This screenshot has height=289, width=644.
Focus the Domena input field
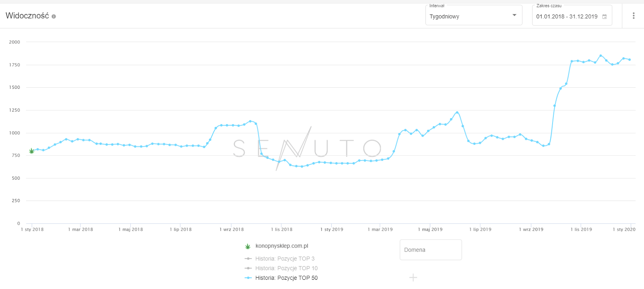431,250
